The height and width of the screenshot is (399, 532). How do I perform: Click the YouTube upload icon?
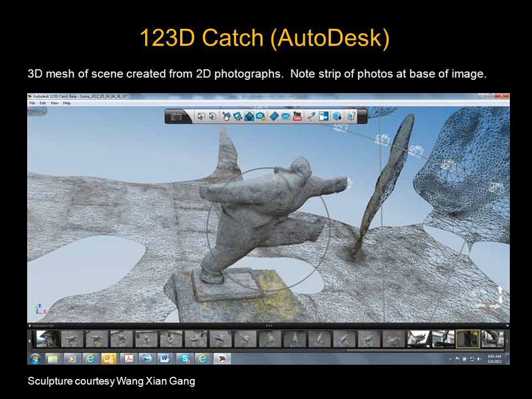pyautogui.click(x=297, y=116)
